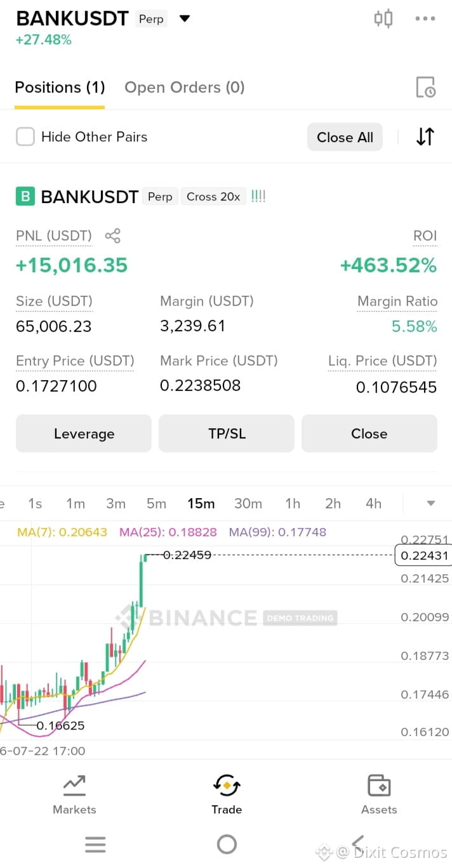Open the order history clock icon
The width and height of the screenshot is (452, 868).
[425, 87]
